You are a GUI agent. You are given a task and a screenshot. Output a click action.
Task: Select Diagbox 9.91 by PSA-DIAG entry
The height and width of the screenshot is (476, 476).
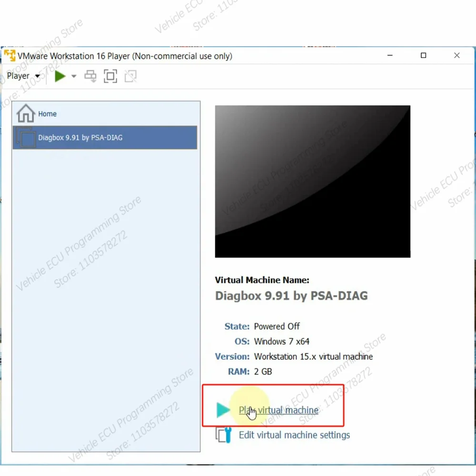pyautogui.click(x=105, y=138)
